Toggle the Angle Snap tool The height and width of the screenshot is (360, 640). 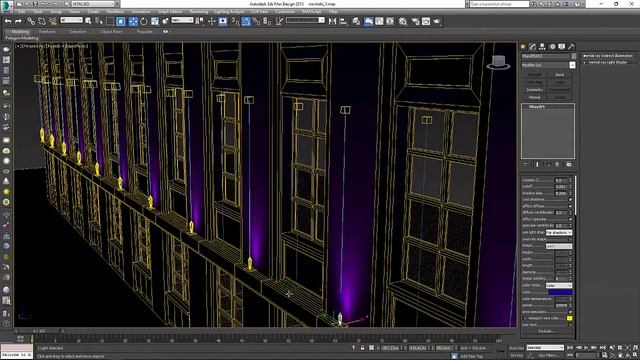[246, 21]
